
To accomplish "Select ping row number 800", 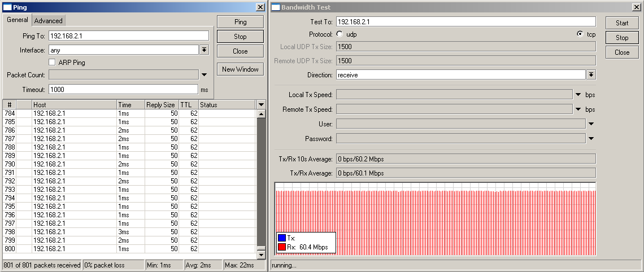I will coord(129,249).
